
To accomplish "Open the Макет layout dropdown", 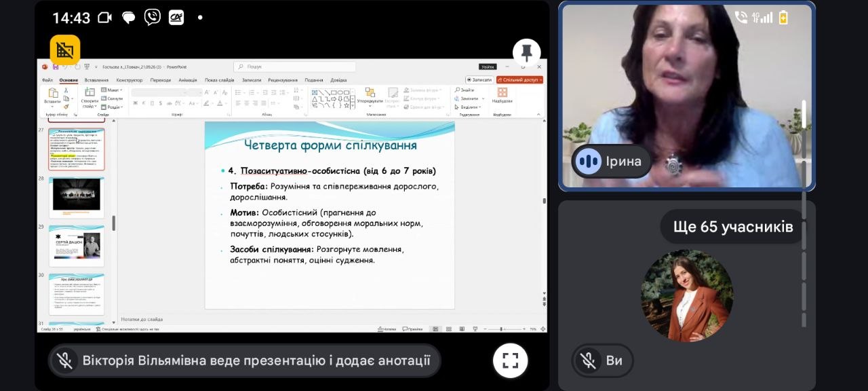I will pyautogui.click(x=112, y=90).
